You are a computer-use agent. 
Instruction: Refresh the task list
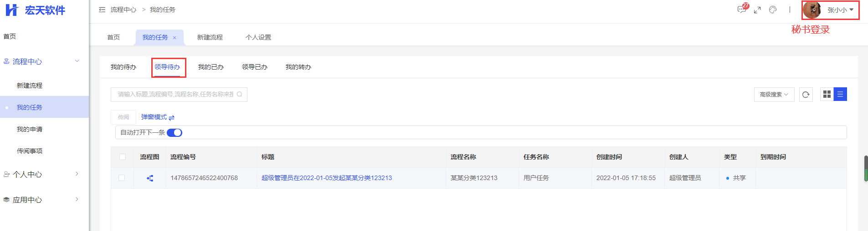coord(806,95)
